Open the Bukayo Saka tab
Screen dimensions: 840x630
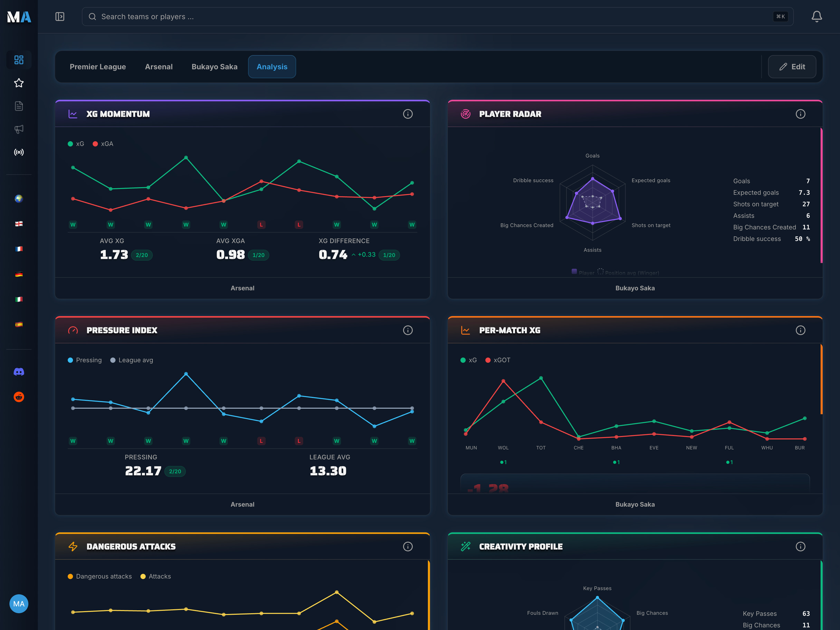(x=214, y=67)
